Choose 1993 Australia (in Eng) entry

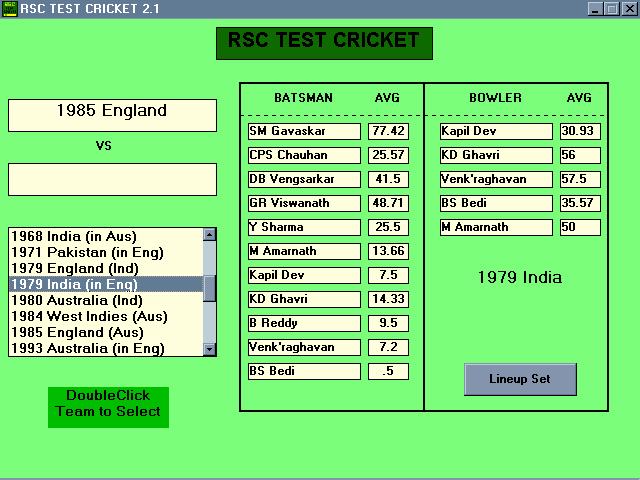[98, 349]
